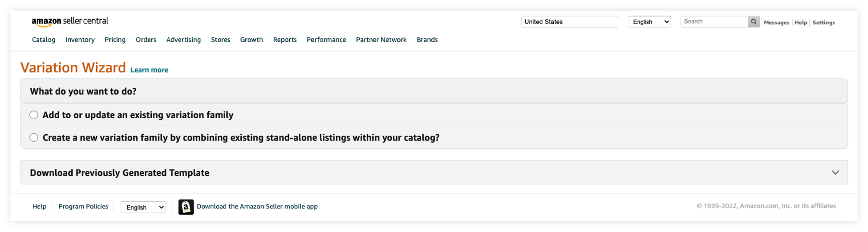Click the United States marketplace field
The height and width of the screenshot is (232, 868).
click(569, 22)
